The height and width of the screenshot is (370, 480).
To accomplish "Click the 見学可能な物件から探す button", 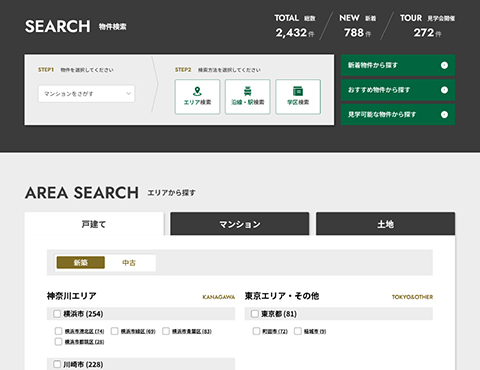I will point(398,115).
